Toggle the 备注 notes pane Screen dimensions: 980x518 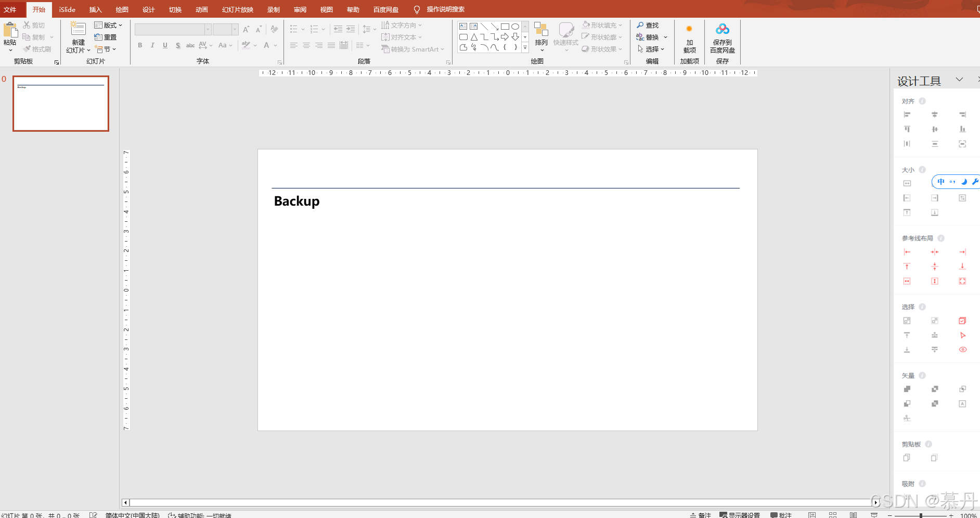coord(700,515)
